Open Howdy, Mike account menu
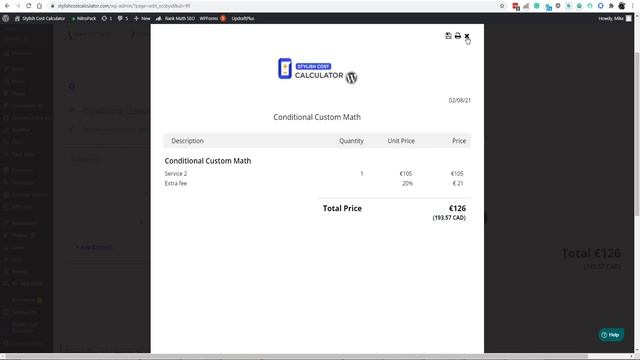 tap(615, 18)
